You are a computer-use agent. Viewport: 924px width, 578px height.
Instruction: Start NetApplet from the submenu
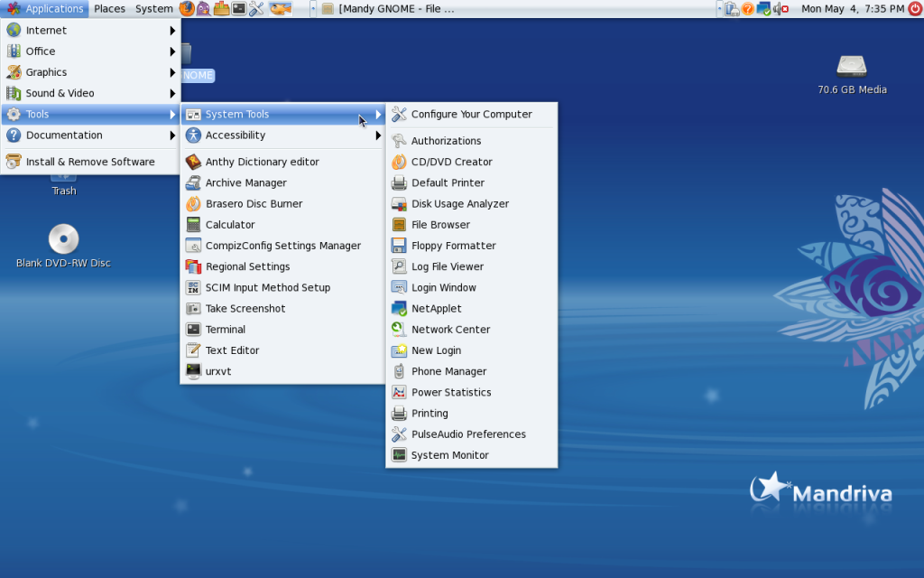471,309
